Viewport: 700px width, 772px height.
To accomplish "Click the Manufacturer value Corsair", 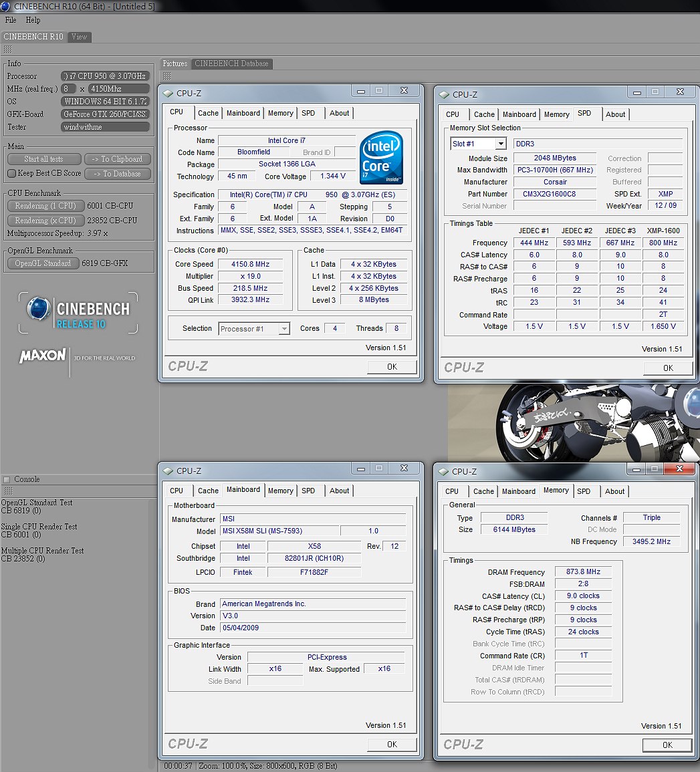I will pos(555,182).
